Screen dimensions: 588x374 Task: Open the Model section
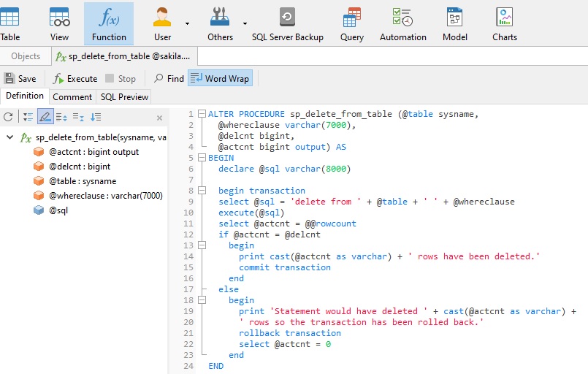pyautogui.click(x=455, y=23)
